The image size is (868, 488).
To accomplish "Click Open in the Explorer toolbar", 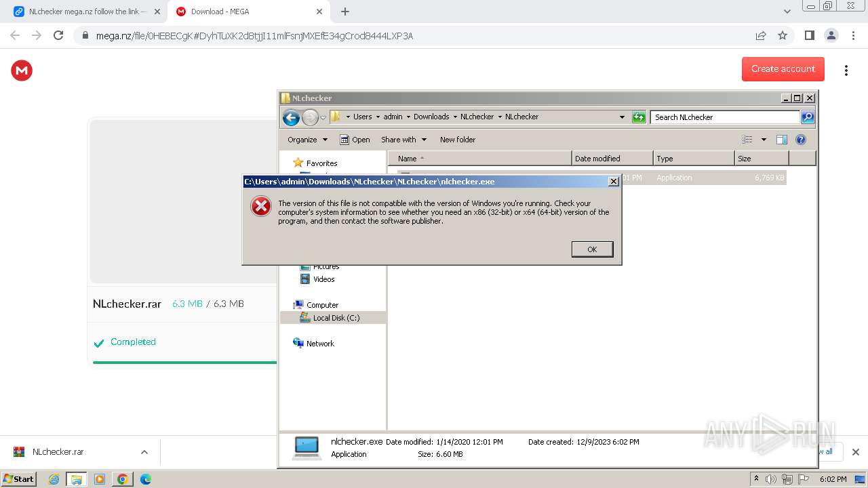I will [355, 140].
